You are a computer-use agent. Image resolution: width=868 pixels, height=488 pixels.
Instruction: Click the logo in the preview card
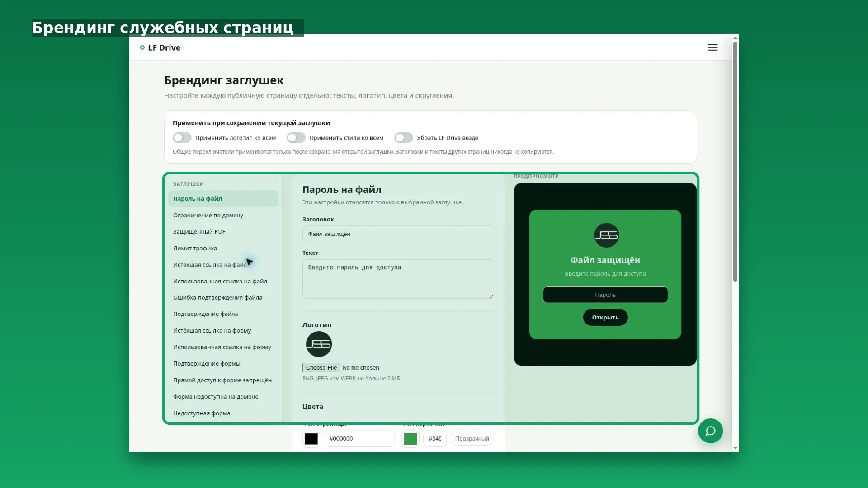point(606,235)
